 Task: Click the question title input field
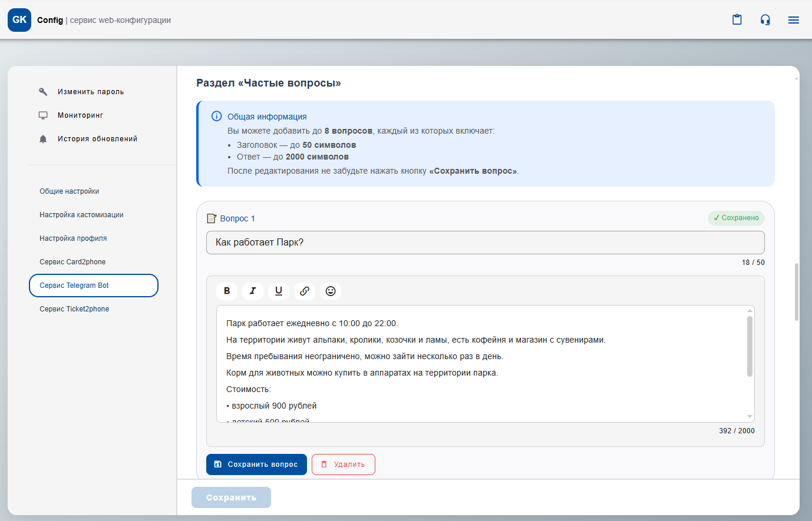pos(485,243)
